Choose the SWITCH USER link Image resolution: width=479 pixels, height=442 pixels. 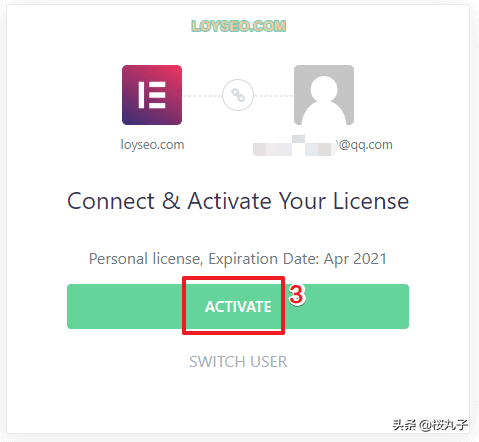tap(238, 362)
